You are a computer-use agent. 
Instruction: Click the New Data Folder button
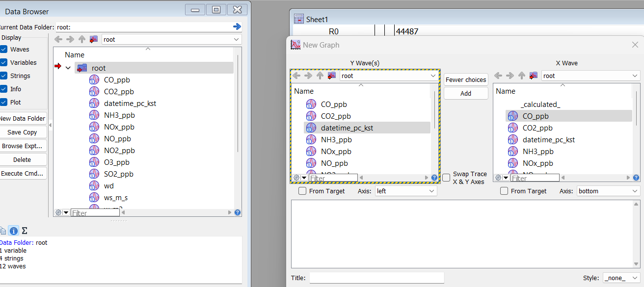click(x=23, y=118)
